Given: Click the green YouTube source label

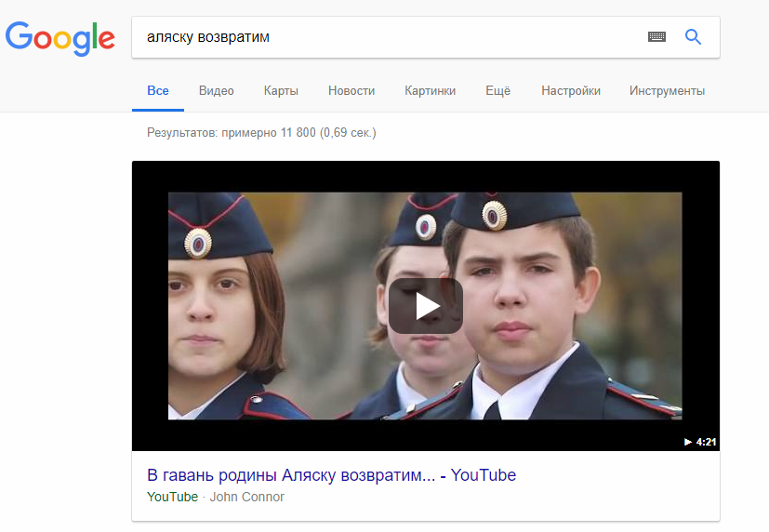Looking at the screenshot, I should [173, 497].
